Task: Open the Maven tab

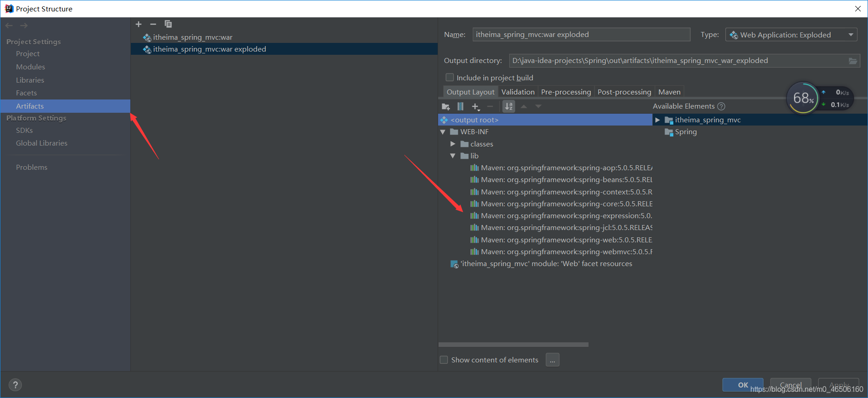Action: point(669,92)
